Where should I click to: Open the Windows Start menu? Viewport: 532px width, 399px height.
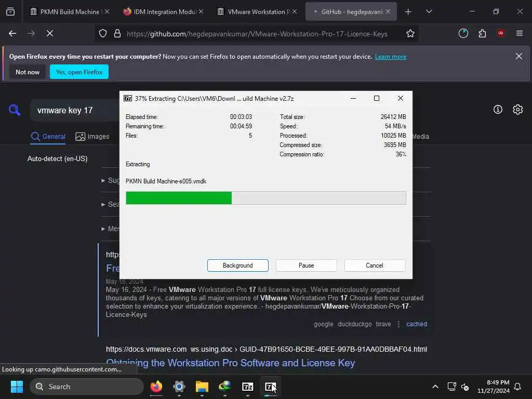click(17, 387)
